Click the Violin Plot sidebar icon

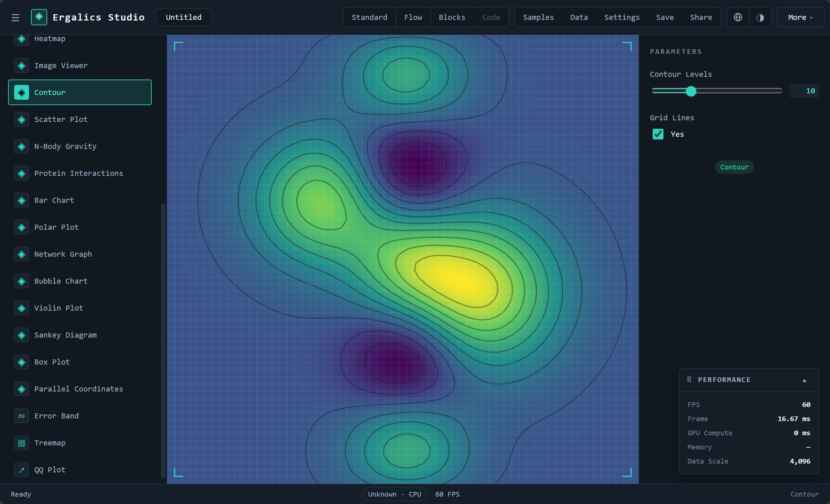(x=22, y=308)
